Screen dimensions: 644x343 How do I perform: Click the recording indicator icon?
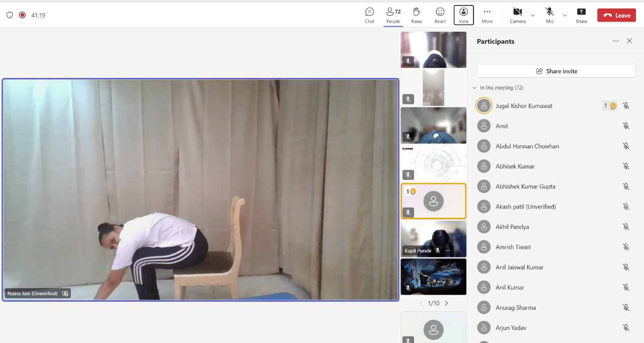pos(22,15)
